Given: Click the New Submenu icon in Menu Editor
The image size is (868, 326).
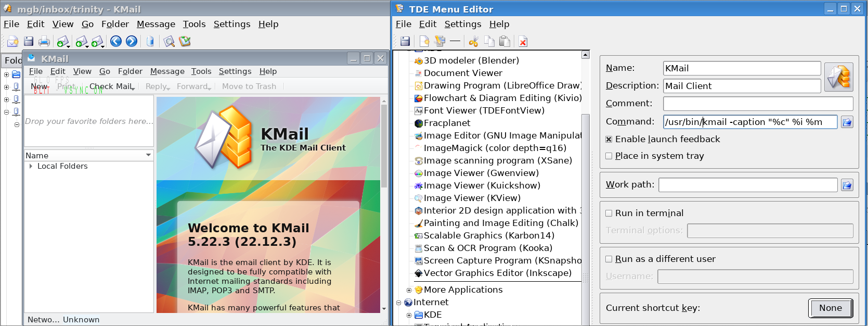Looking at the screenshot, I should click(440, 41).
